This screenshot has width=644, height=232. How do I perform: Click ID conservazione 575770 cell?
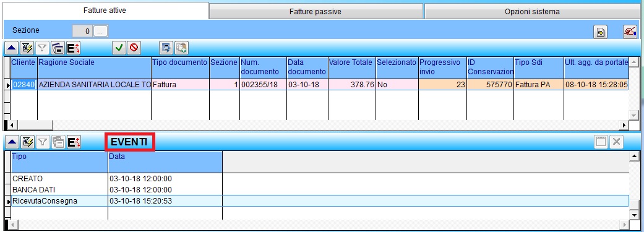tap(490, 85)
